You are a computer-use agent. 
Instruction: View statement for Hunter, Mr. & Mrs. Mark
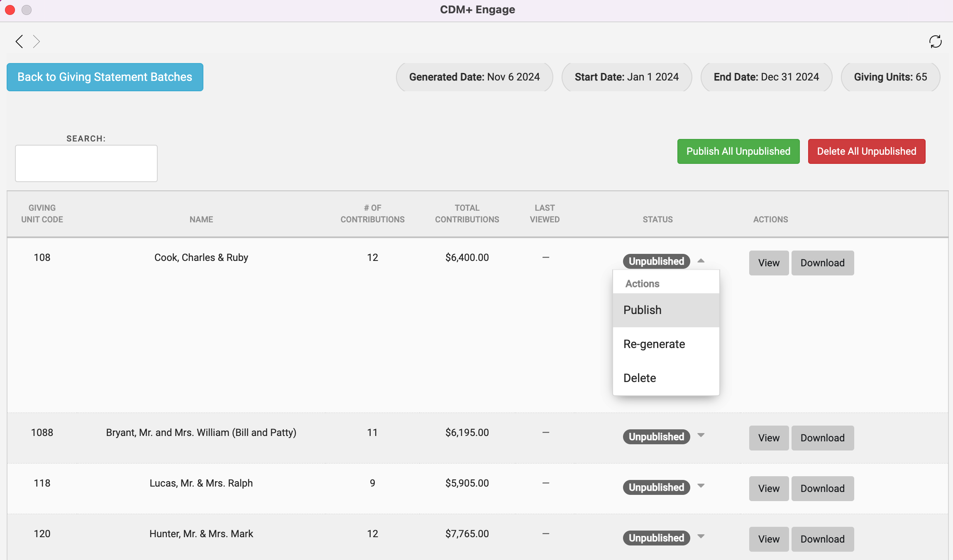[x=768, y=539]
